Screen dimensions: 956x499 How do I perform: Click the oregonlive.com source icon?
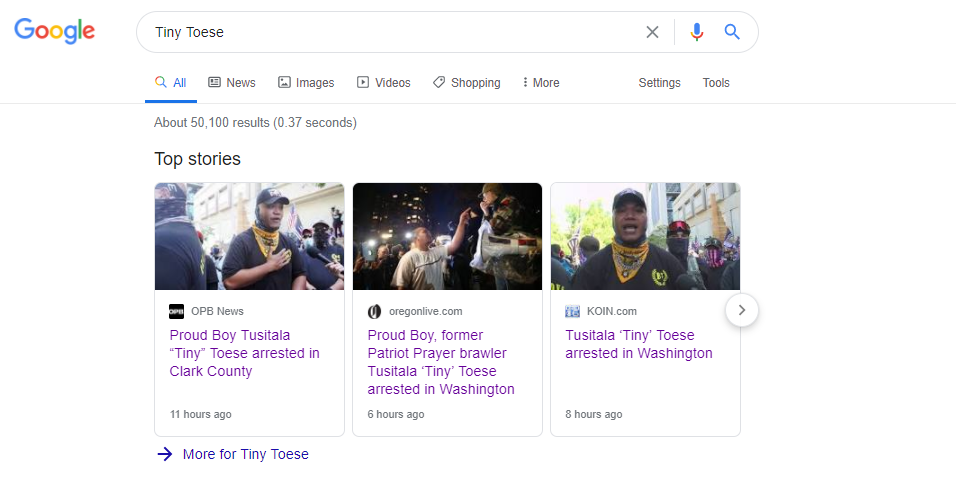point(374,311)
